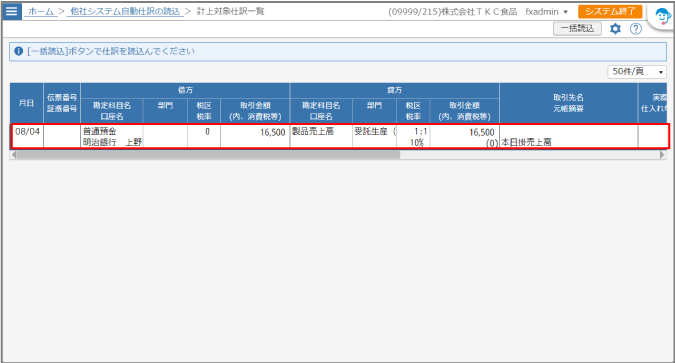This screenshot has width=675, height=363.
Task: Click the horizontal scrollbar thumb
Action: point(208,155)
